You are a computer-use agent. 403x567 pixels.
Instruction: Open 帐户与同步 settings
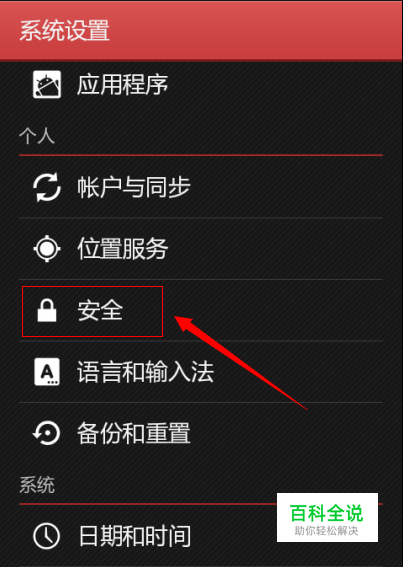[x=201, y=187]
